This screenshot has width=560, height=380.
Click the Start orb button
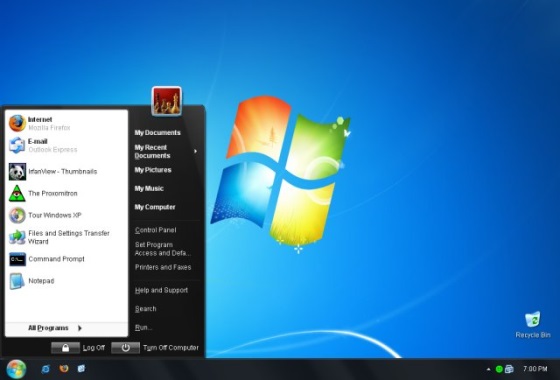click(x=16, y=369)
